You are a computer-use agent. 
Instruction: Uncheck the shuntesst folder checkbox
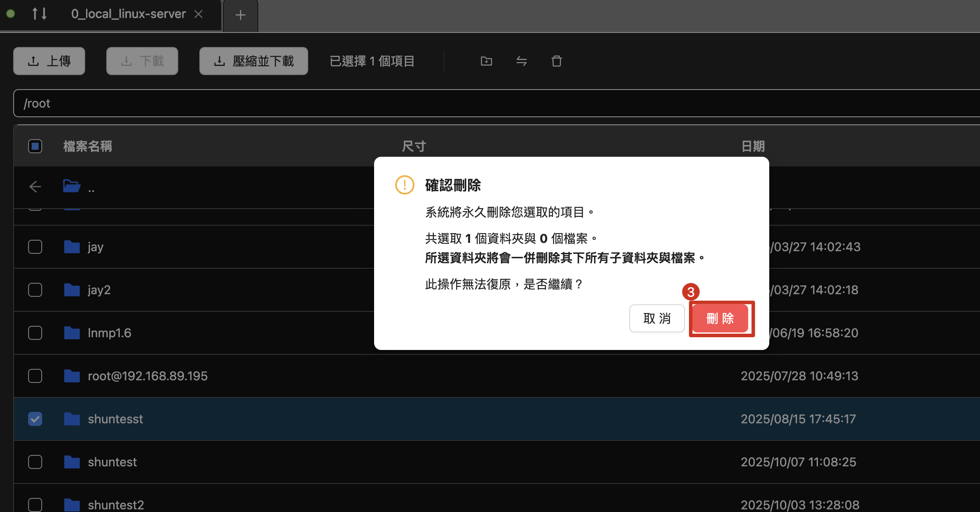point(35,419)
